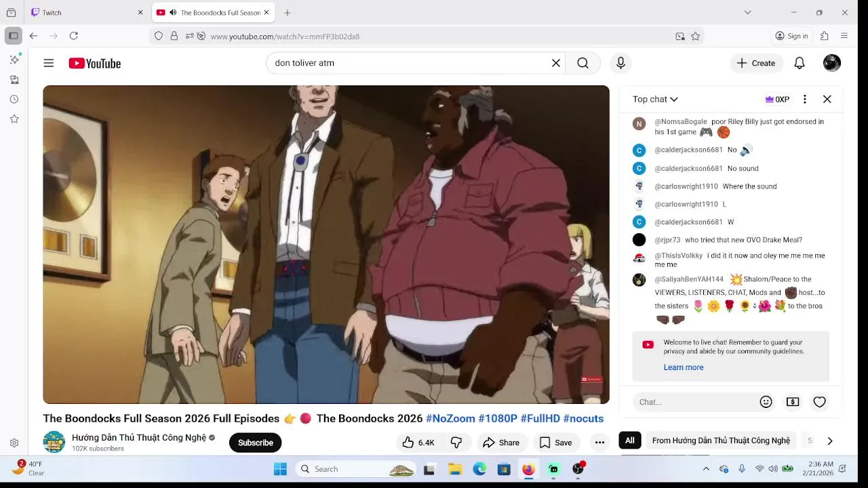Run search with the magnifier button
Screen dimensions: 868x488
pos(583,63)
